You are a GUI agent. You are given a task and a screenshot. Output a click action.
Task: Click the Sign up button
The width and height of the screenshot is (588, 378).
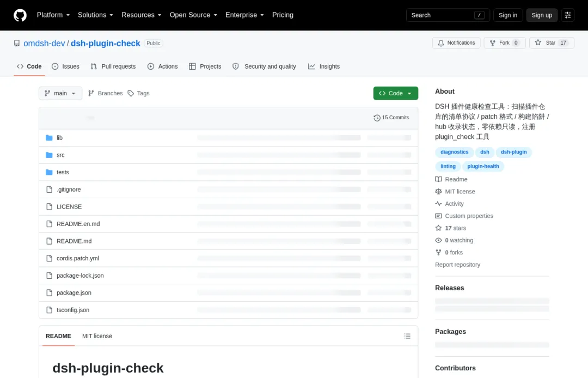tap(542, 15)
